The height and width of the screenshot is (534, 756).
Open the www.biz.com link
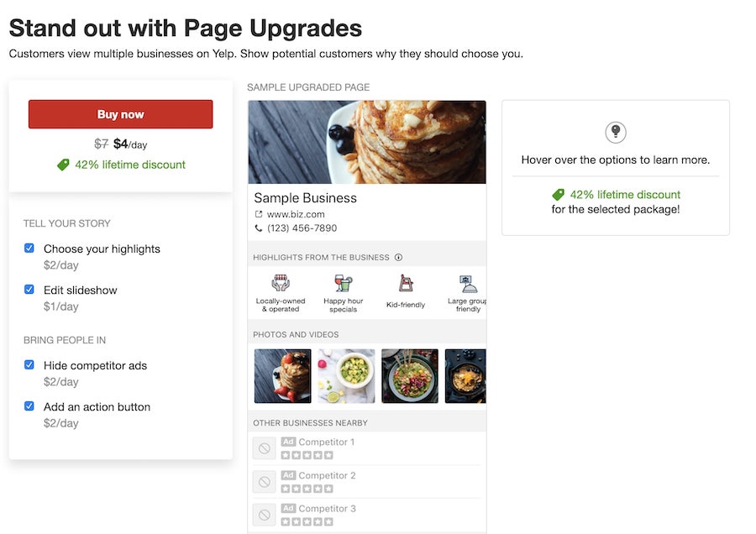pos(295,214)
